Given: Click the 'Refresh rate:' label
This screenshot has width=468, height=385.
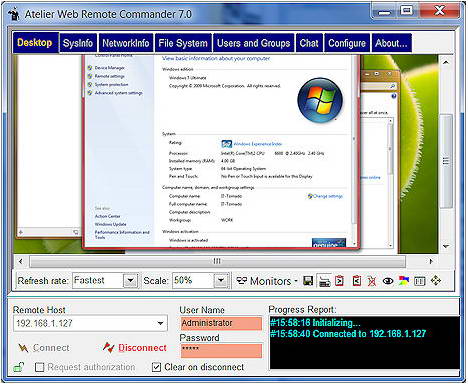Looking at the screenshot, I should [x=43, y=281].
